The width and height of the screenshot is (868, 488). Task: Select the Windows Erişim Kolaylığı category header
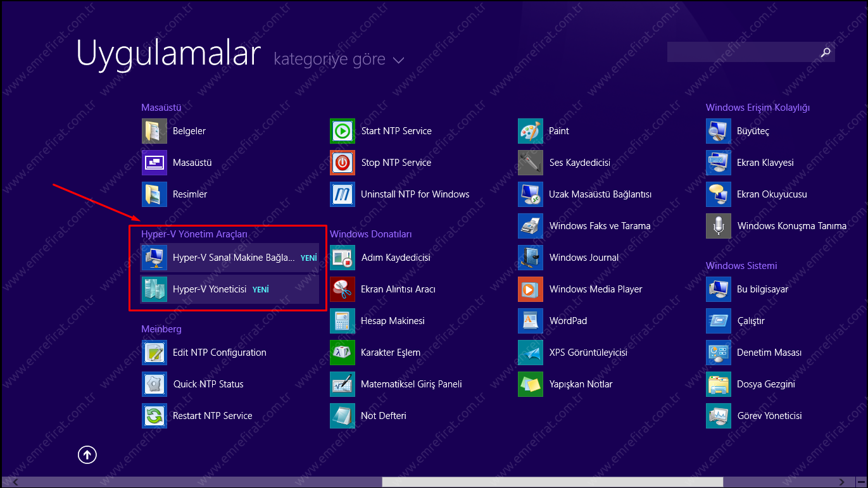pyautogui.click(x=757, y=108)
